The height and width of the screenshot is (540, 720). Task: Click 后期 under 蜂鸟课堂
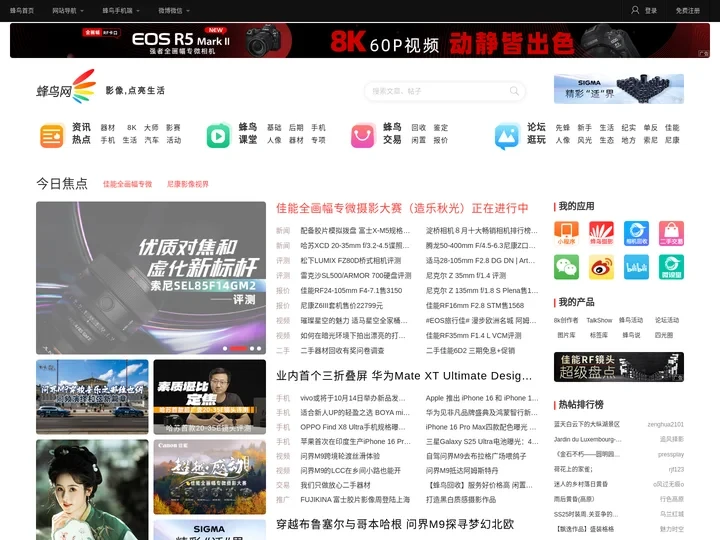[296, 128]
